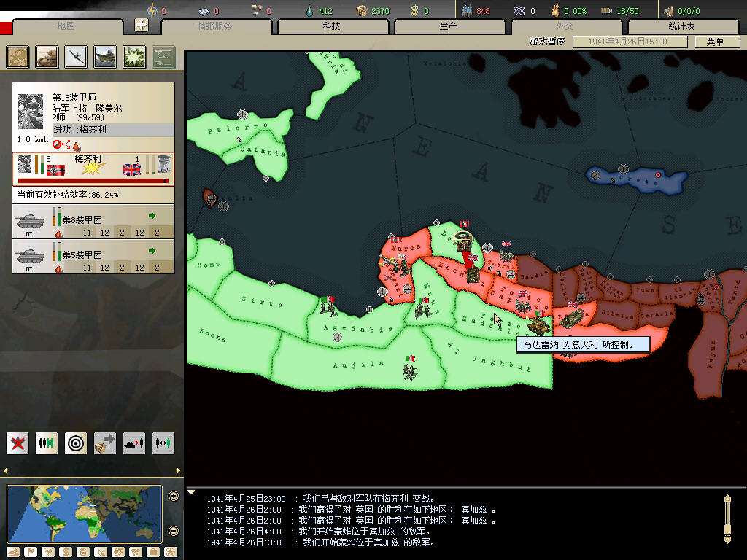
Task: Switch to terrain map mode (mountain icon)
Action: click(13, 552)
